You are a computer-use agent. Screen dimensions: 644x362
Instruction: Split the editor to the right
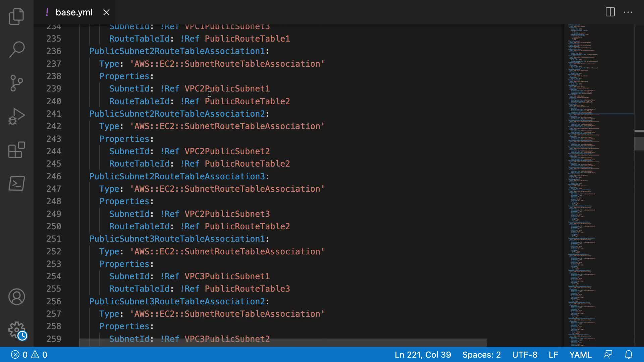click(x=610, y=12)
